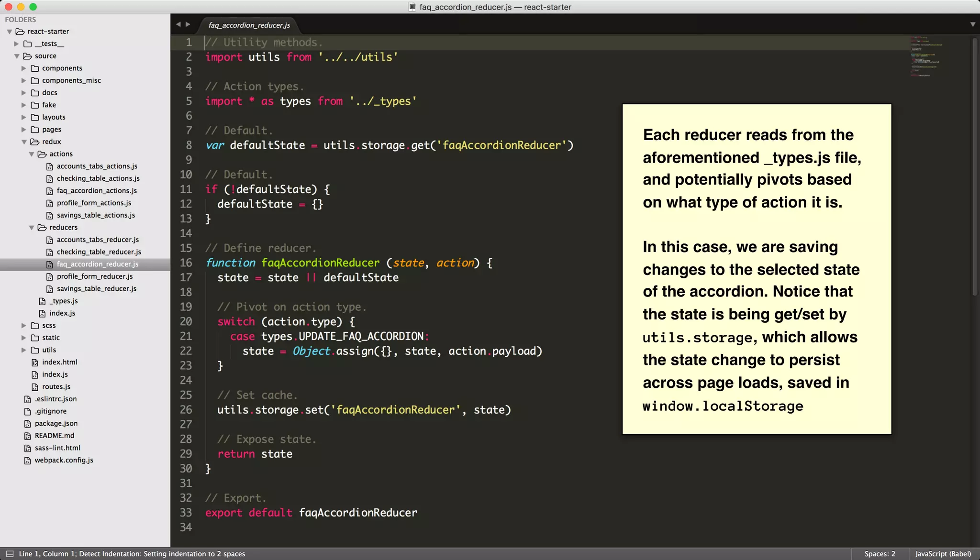The width and height of the screenshot is (980, 560).
Task: Click the layouts folder icon
Action: point(35,117)
